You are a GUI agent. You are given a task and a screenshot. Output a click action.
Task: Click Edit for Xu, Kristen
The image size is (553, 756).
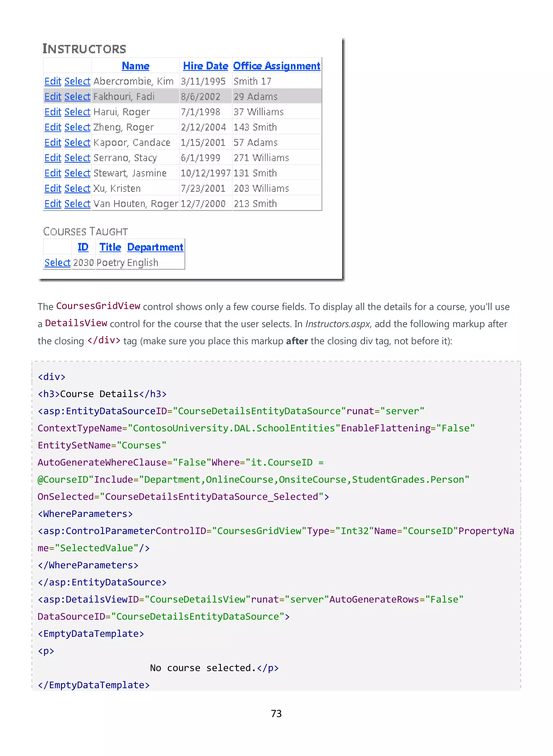tap(53, 189)
